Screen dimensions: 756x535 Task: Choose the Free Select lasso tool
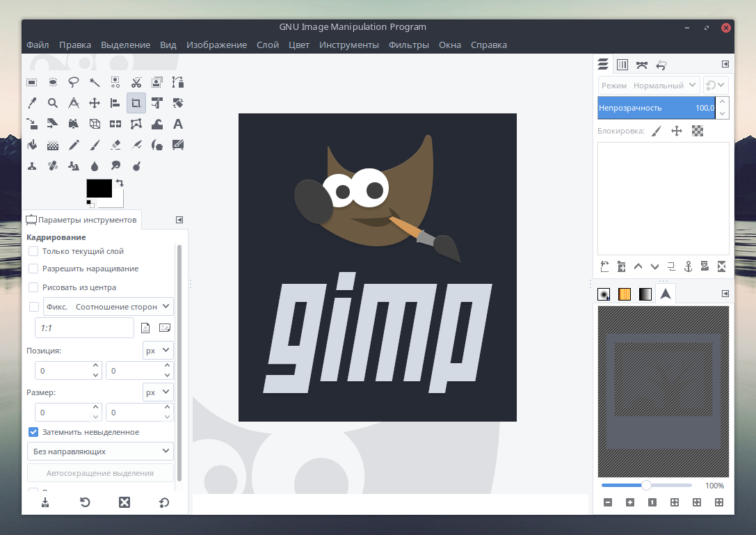click(73, 83)
